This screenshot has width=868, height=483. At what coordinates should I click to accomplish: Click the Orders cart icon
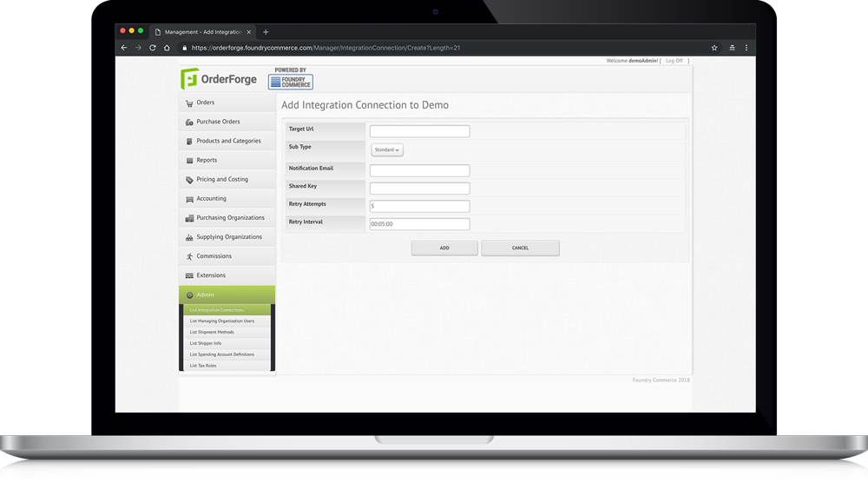click(x=189, y=103)
